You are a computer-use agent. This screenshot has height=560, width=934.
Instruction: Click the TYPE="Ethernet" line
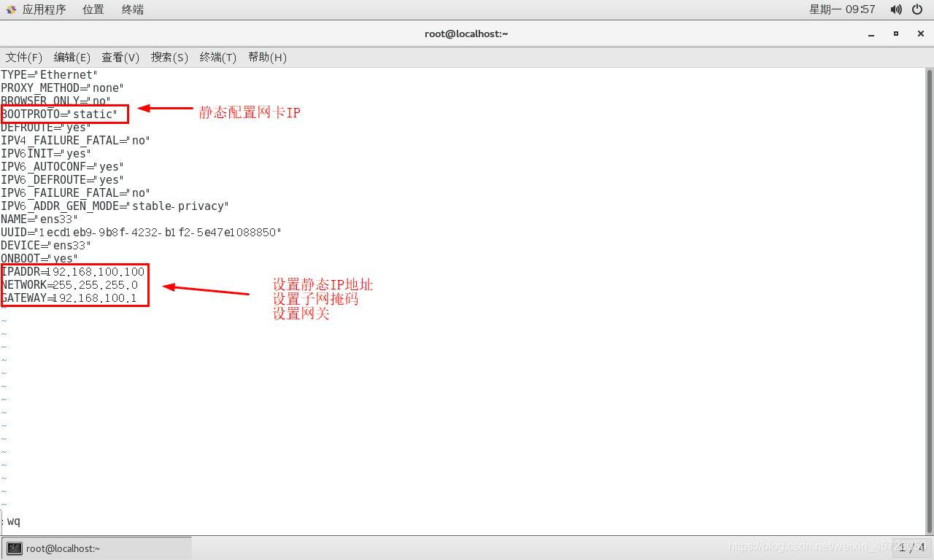49,74
